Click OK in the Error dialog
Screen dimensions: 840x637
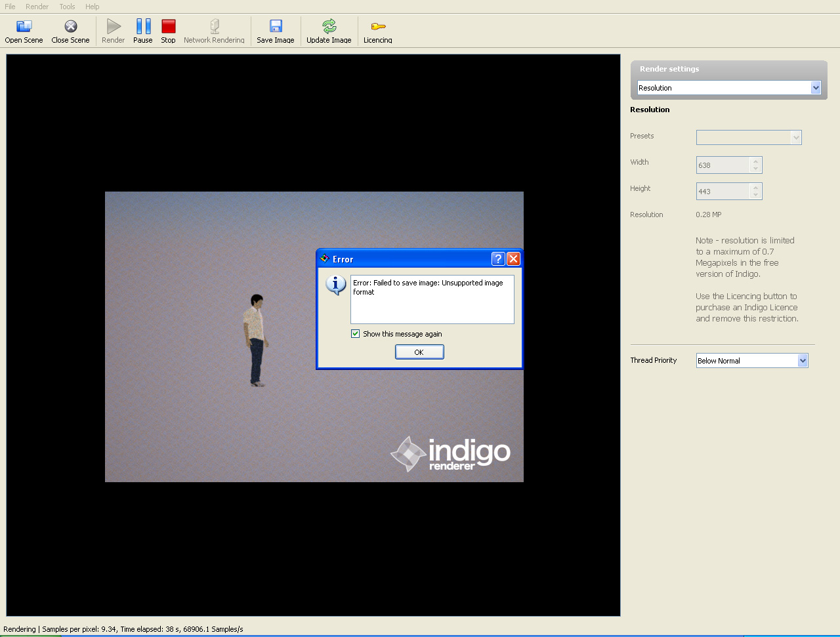pos(419,352)
